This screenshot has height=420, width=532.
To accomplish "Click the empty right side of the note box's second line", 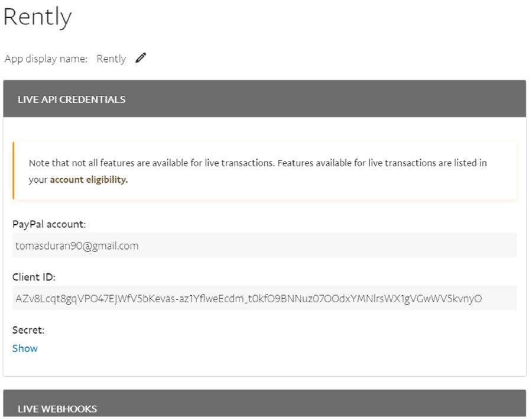I will [x=355, y=180].
